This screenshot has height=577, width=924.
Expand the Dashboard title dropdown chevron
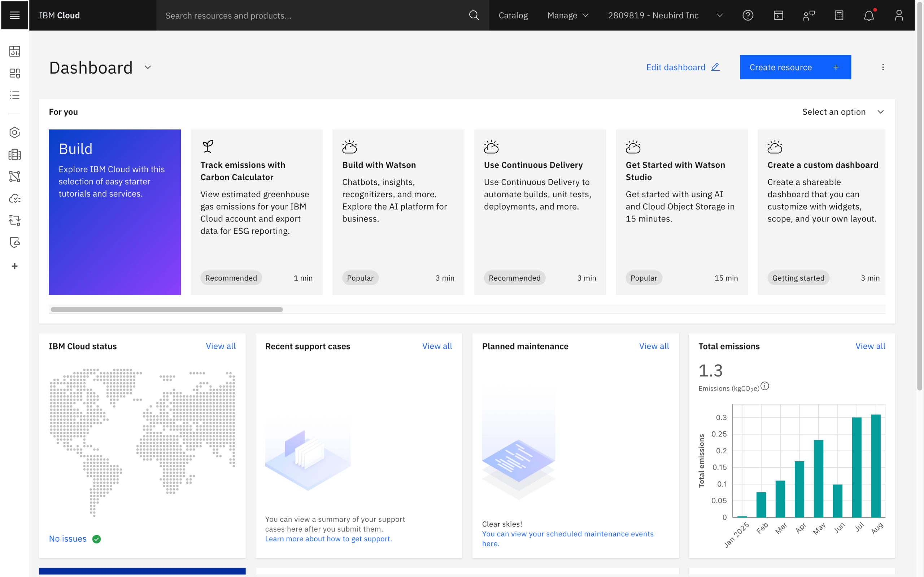(148, 67)
